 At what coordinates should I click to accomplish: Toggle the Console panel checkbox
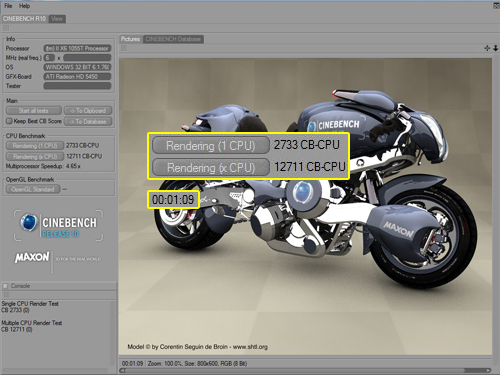pos(5,286)
